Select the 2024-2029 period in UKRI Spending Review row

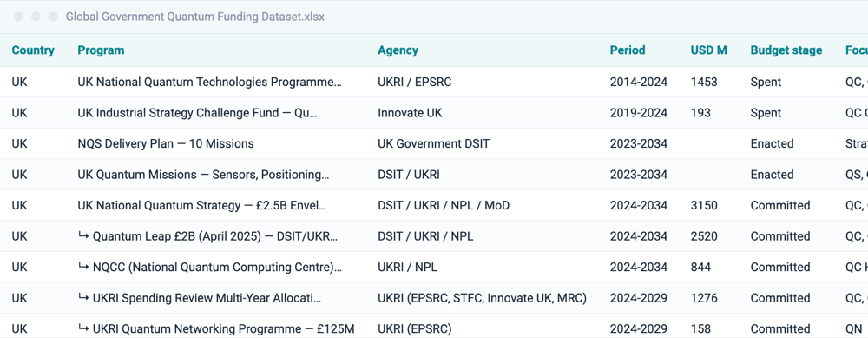[639, 299]
